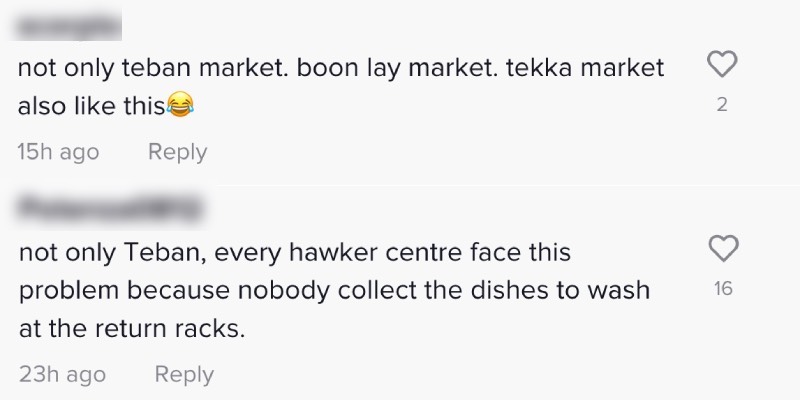This screenshot has width=800, height=400.
Task: Click the "23h ago" timestamp
Action: [62, 374]
